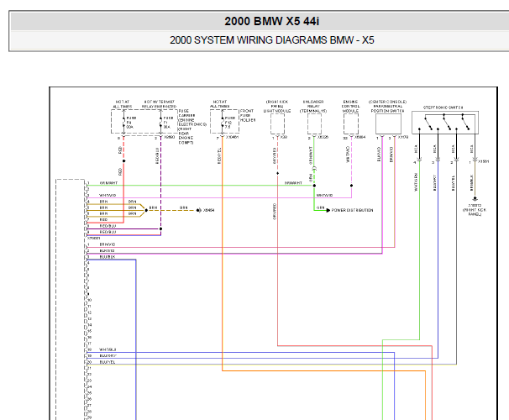Click the 'HOT W/ TERM 87 RELAY ENERGIZED' label
Viewport: 509px width, 420px height.
click(x=159, y=104)
